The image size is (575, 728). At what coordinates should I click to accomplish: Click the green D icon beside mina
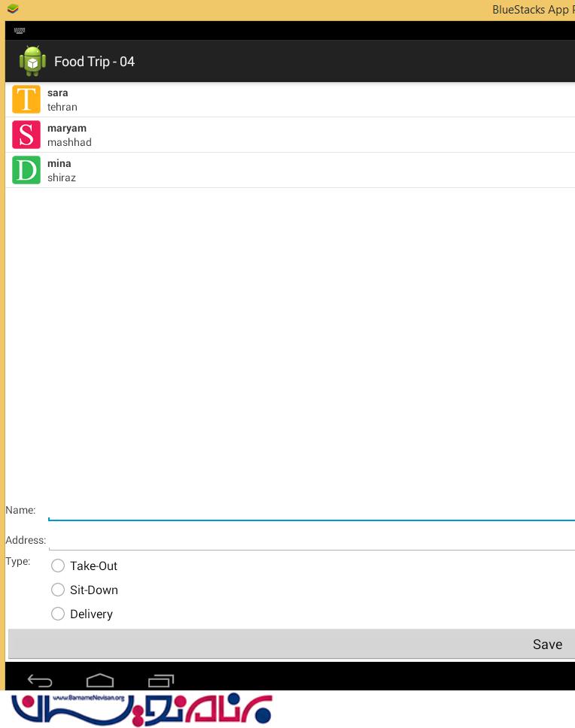tap(26, 171)
